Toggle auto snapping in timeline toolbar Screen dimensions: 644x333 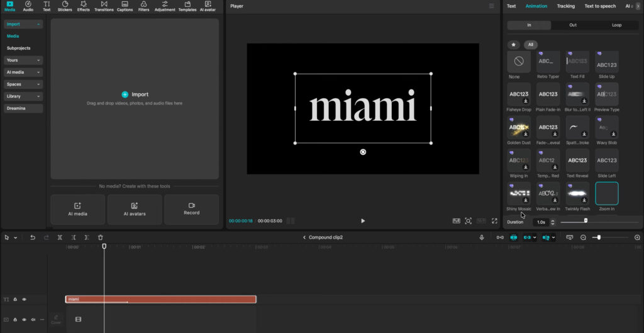(x=514, y=237)
